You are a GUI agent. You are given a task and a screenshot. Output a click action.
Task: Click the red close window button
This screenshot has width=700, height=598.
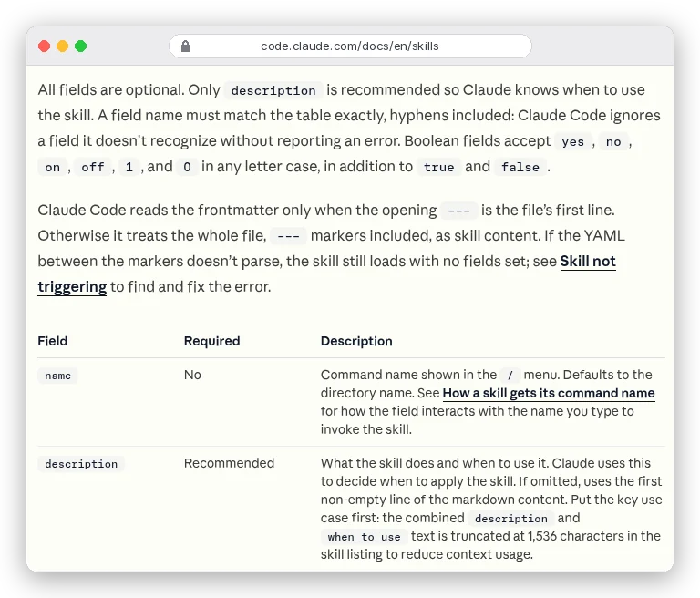coord(44,46)
